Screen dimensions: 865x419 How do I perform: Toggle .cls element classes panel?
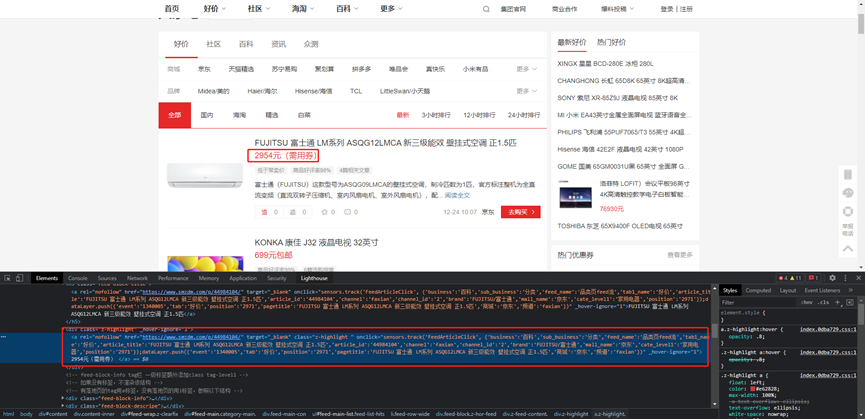[824, 302]
